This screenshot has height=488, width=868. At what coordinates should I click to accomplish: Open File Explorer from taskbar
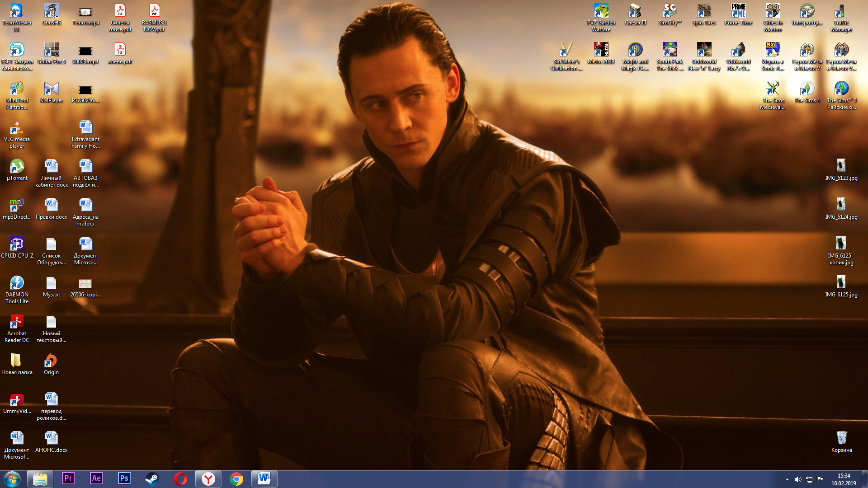(x=40, y=479)
